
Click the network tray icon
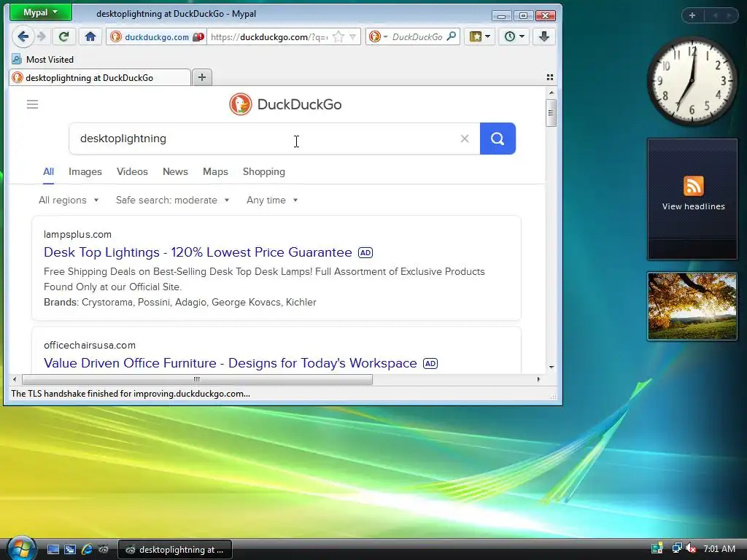coord(676,548)
